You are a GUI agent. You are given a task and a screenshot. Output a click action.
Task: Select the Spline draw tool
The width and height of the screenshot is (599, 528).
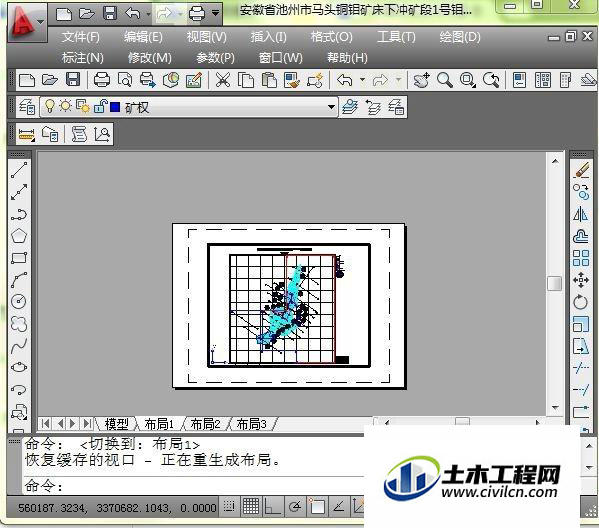[x=19, y=346]
